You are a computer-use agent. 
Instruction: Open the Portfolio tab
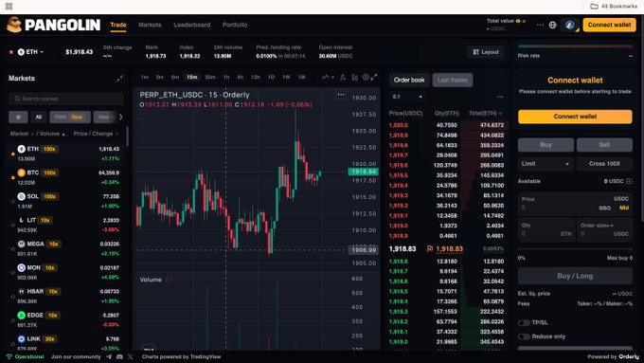tap(235, 25)
